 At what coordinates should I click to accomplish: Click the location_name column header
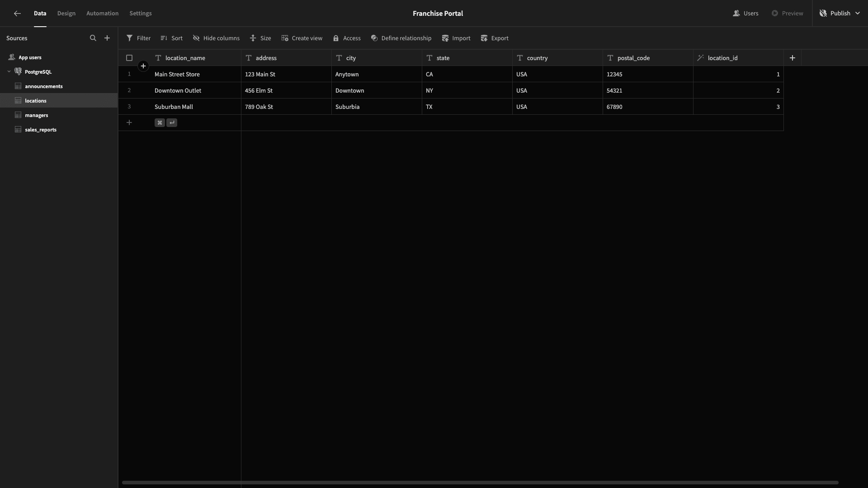point(196,58)
